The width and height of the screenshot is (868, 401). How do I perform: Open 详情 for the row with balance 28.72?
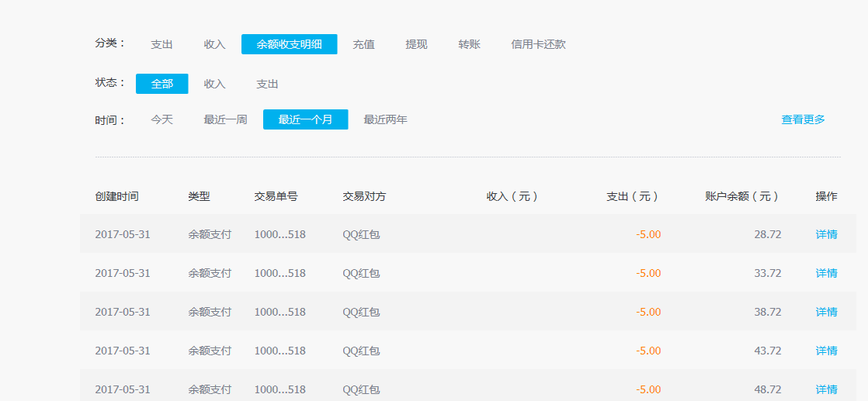coord(827,234)
